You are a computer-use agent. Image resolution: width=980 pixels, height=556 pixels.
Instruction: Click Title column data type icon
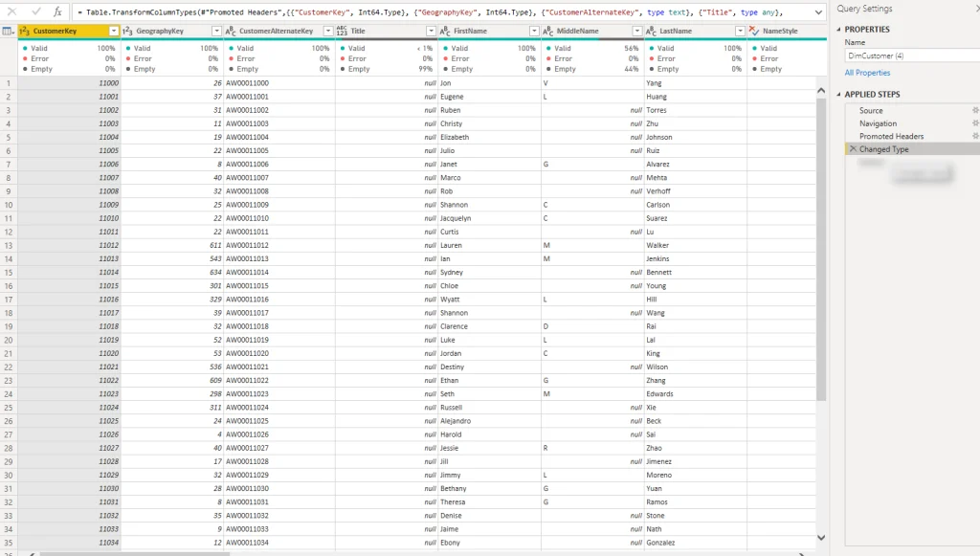point(342,31)
